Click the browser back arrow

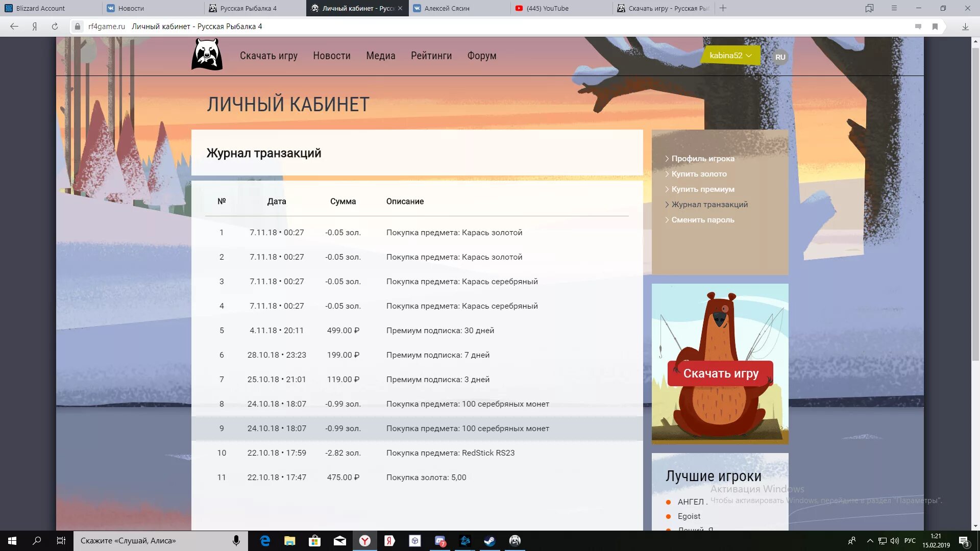tap(14, 27)
